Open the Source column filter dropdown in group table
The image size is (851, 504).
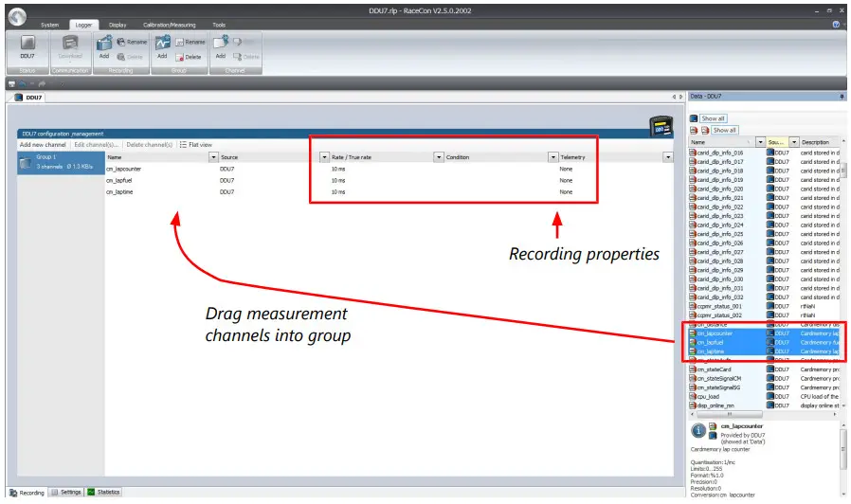(x=324, y=157)
